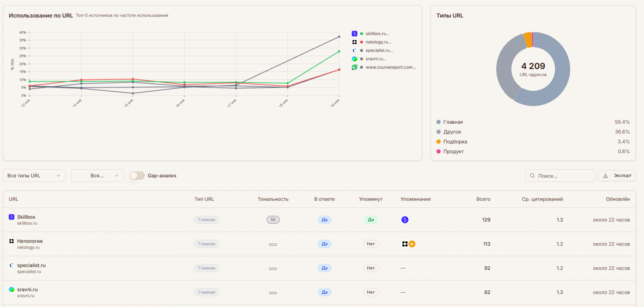Viewport: 644px width, 307px height.
Task: Click the total value 82 for sravni.ru
Action: 487,292
